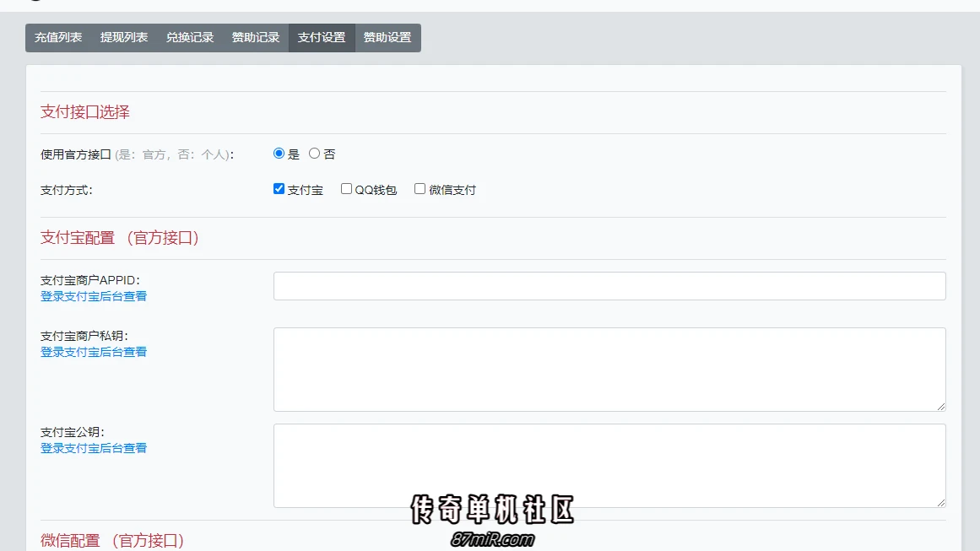Screen dimensions: 980x551
Task: Go to the 赞助记录 tab
Action: 256,37
